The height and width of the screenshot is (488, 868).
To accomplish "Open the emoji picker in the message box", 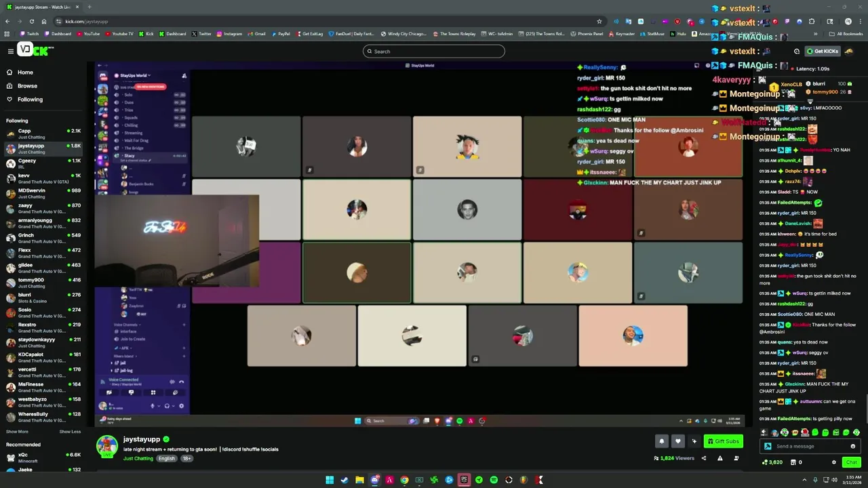I will point(852,446).
